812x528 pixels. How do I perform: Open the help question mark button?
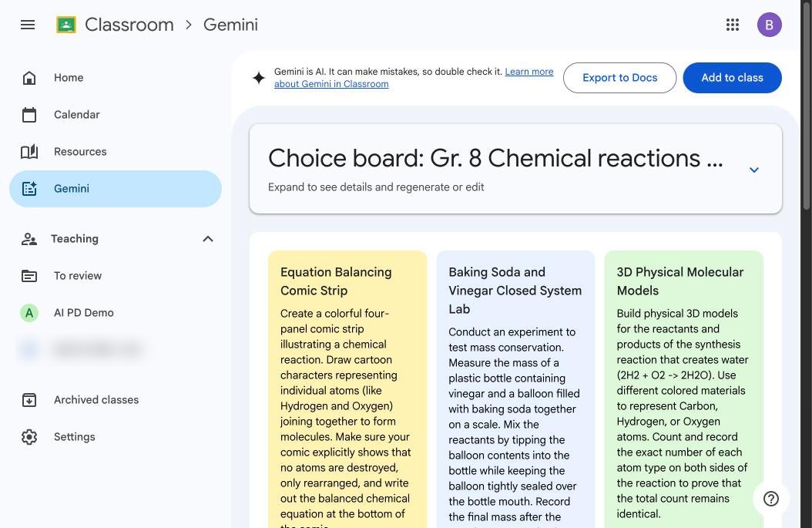[x=770, y=499]
